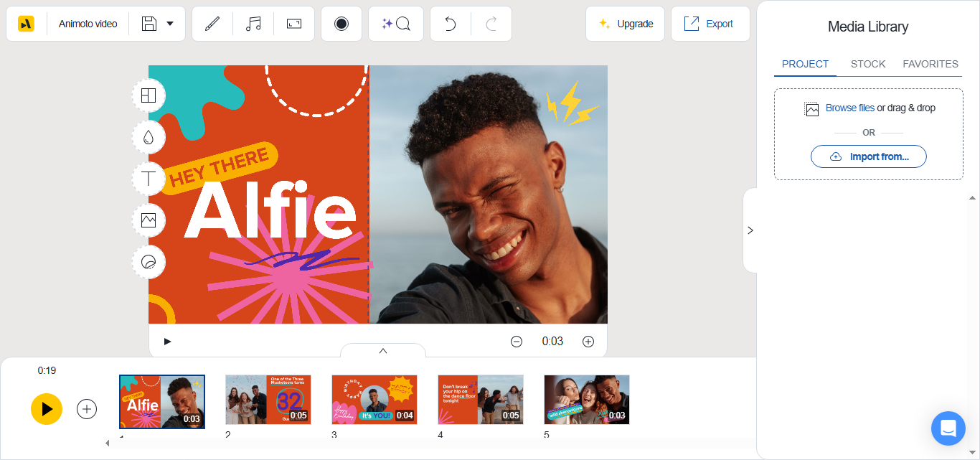Open the aspect ratio icon

point(294,24)
